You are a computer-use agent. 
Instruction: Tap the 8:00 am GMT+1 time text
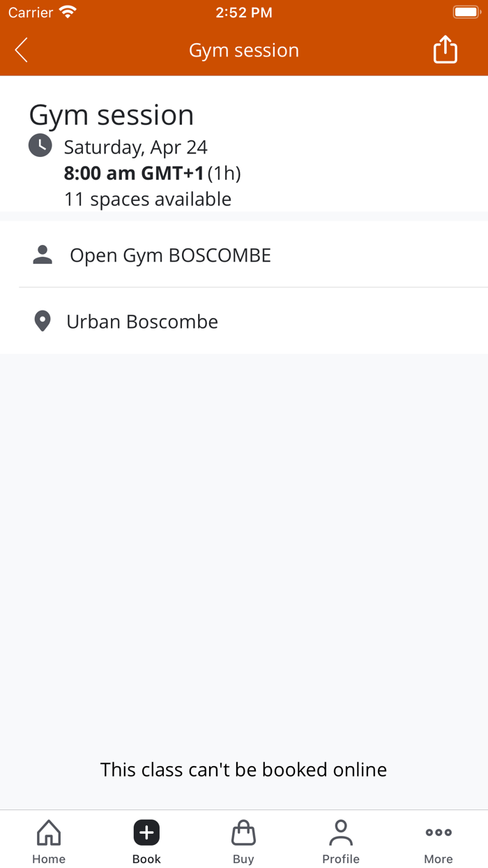point(133,173)
